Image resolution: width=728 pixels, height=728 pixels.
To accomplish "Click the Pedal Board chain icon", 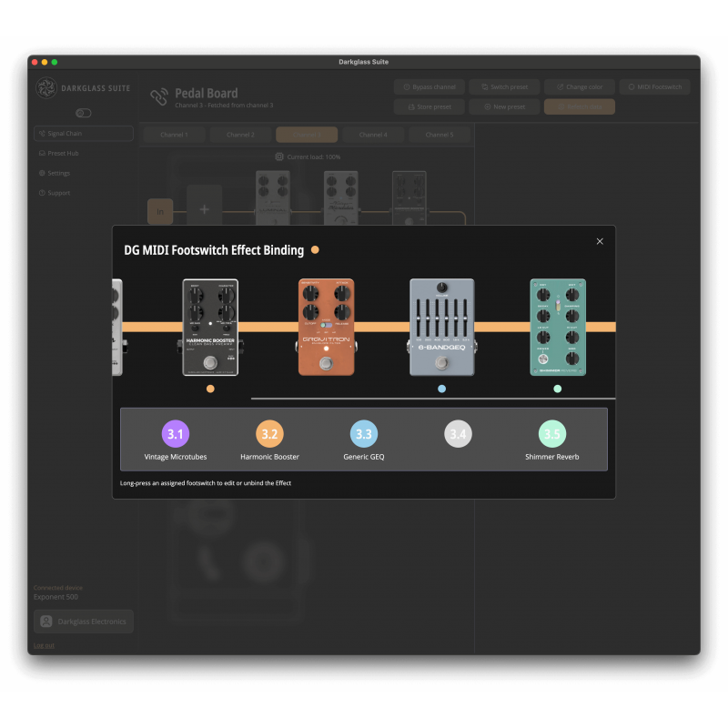I will (158, 96).
